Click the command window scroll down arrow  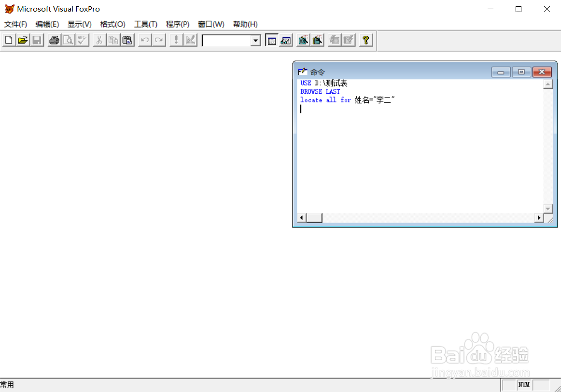[x=548, y=209]
